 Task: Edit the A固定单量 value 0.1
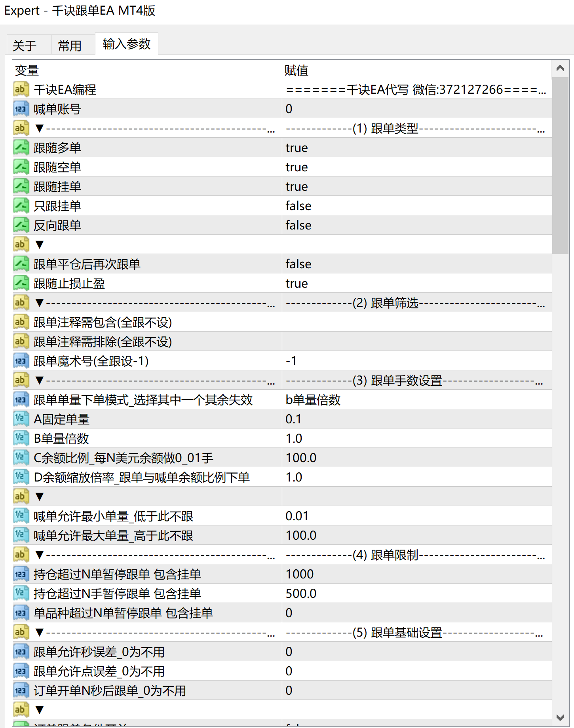pyautogui.click(x=417, y=419)
